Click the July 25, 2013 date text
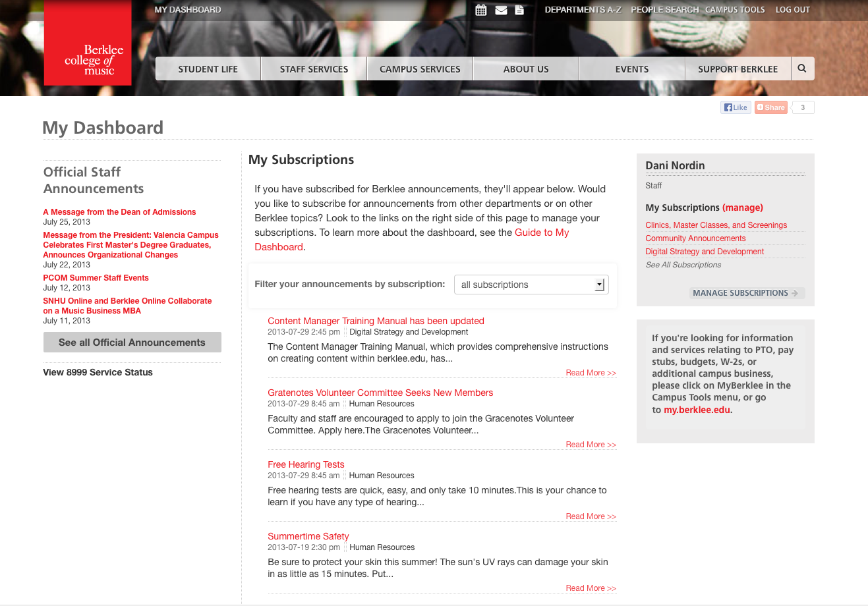 (x=67, y=222)
